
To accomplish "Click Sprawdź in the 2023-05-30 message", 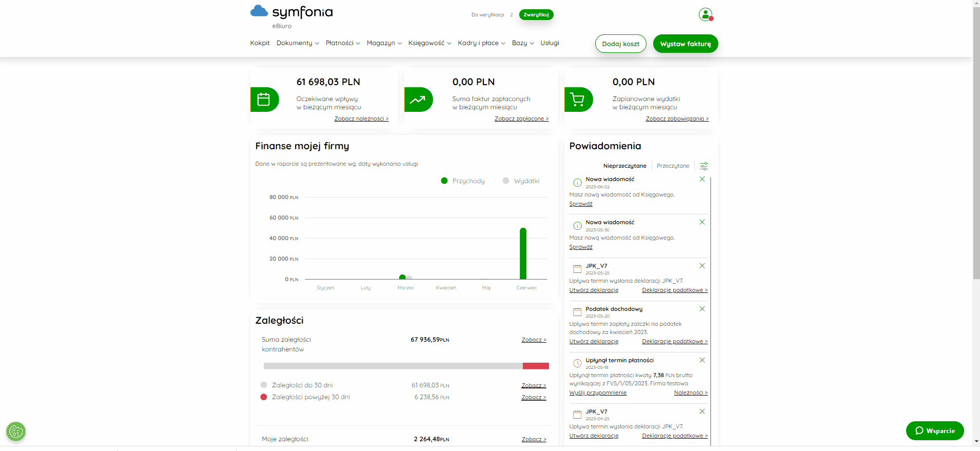I will coord(581,247).
